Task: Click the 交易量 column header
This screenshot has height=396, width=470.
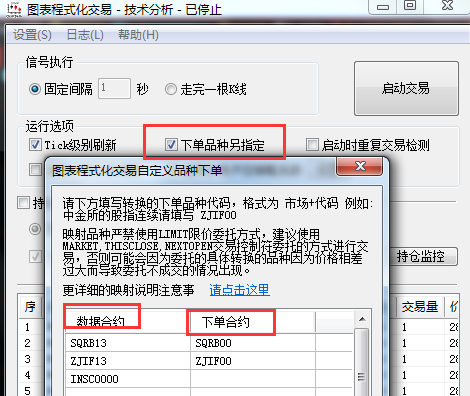Action: coord(420,307)
